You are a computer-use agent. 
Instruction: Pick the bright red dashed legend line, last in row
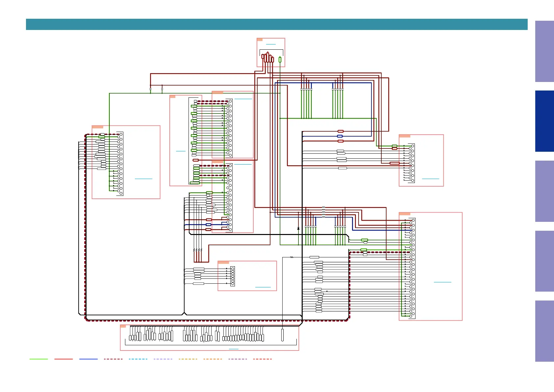tap(263, 359)
